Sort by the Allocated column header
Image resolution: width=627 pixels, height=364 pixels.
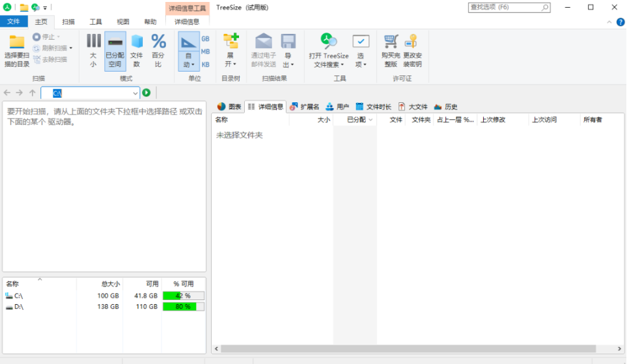tap(355, 120)
